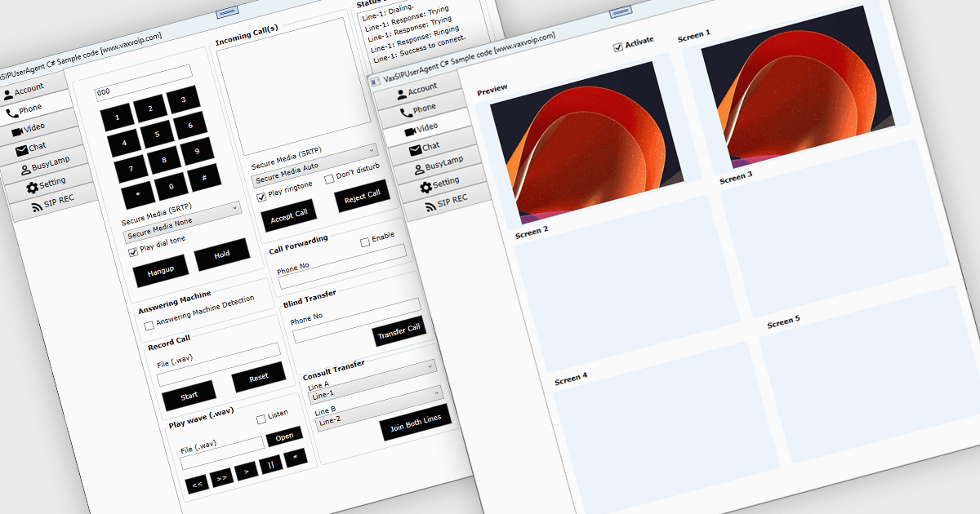Stop wave playback with the square button

click(296, 458)
